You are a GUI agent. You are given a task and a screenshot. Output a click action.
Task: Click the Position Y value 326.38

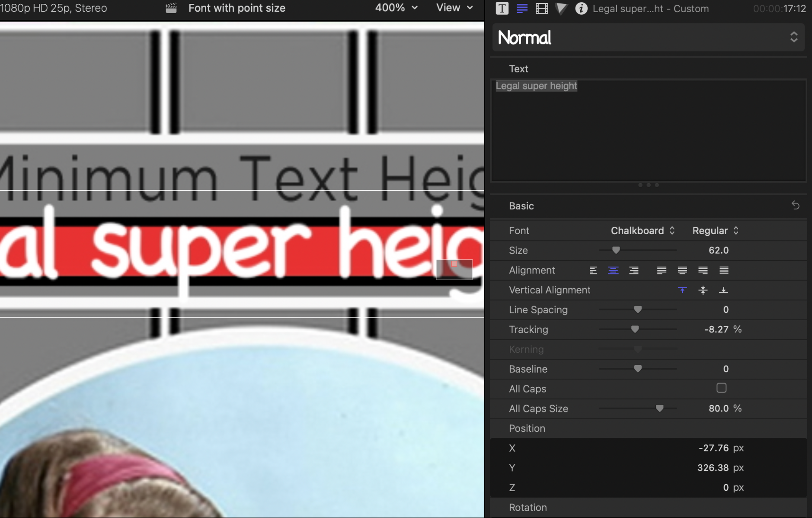coord(713,468)
